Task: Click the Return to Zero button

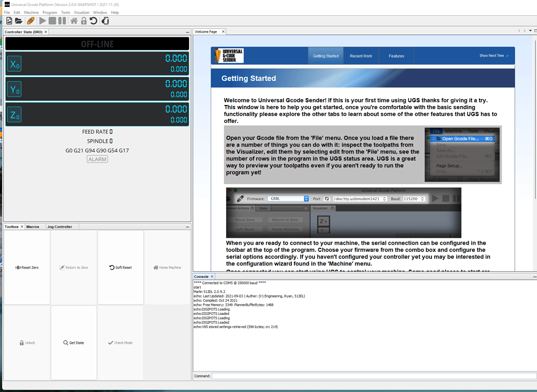Action: tap(73, 267)
